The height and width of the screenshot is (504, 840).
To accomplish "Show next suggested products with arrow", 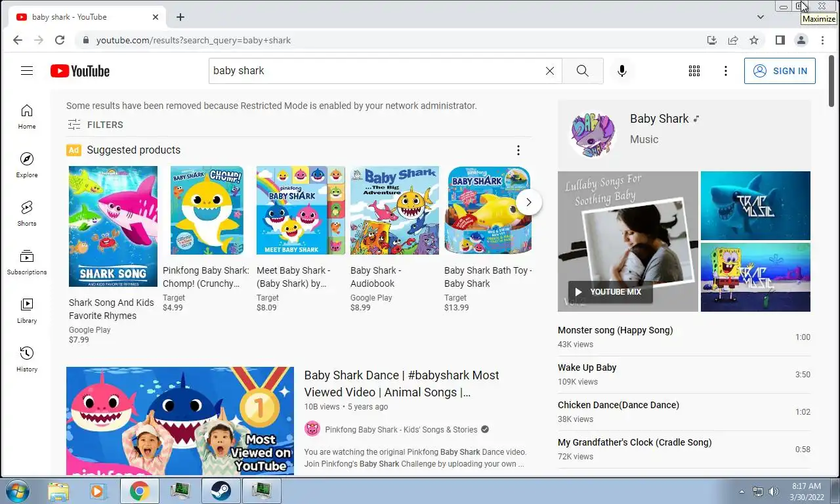I will point(529,202).
